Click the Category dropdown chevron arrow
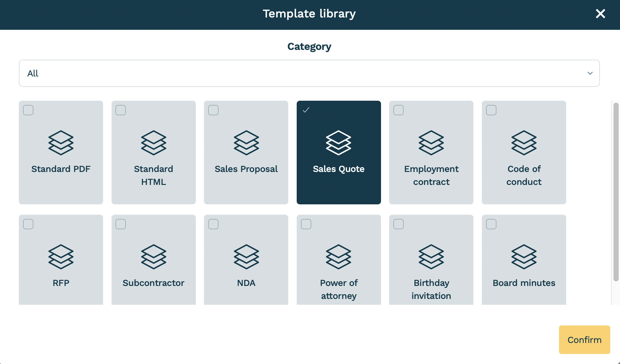Screen dimensions: 620x364 (590, 73)
